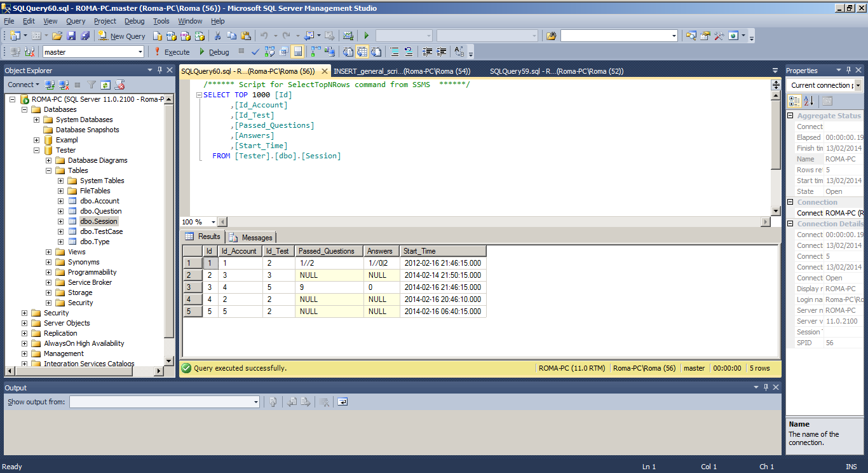Select Results to Text icon
The image size is (868, 473).
pos(348,51)
